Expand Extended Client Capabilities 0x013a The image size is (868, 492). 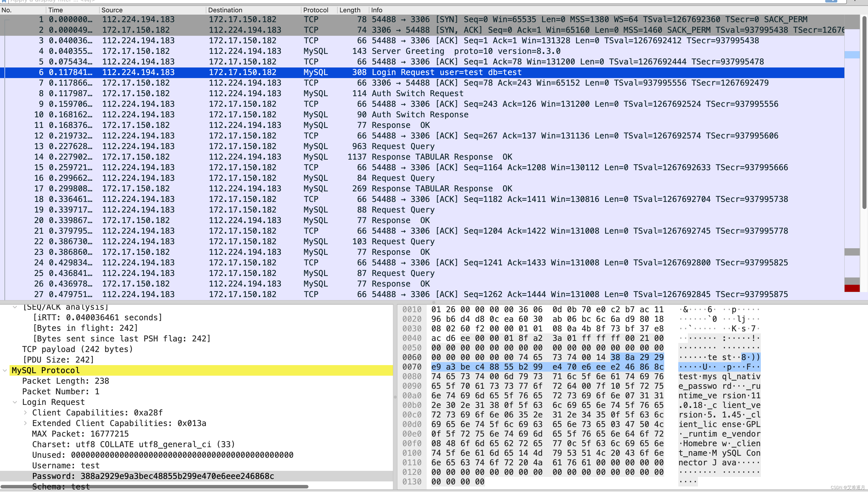pos(25,423)
